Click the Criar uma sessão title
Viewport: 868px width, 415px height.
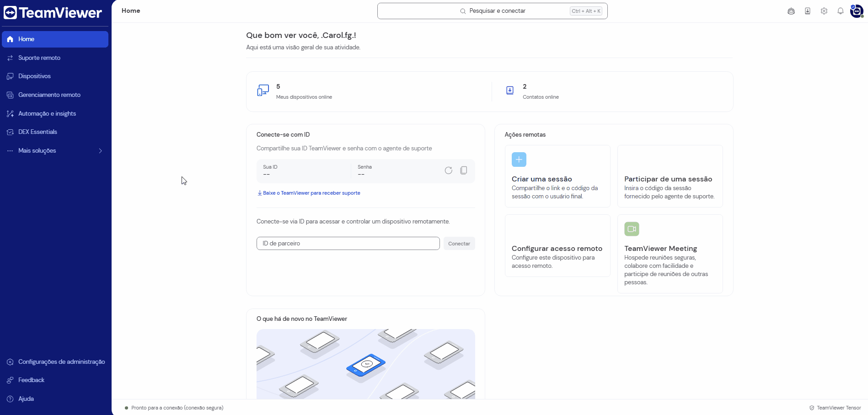point(542,179)
